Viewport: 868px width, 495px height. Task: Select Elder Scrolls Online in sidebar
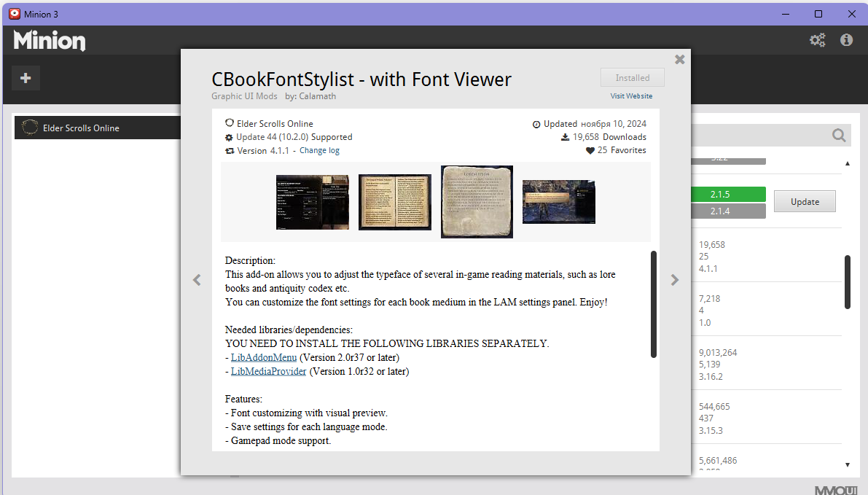tap(98, 128)
